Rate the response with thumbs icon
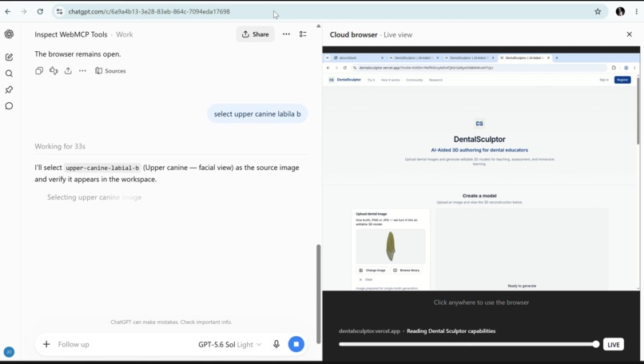The width and height of the screenshot is (644, 364). point(54,70)
